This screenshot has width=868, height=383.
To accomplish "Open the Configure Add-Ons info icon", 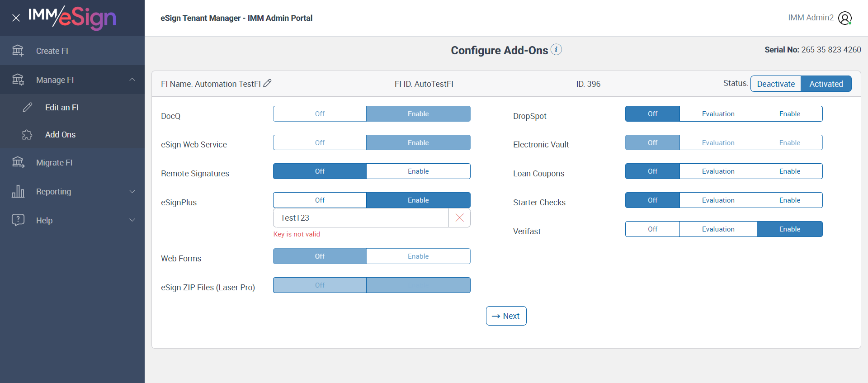I will [x=557, y=49].
